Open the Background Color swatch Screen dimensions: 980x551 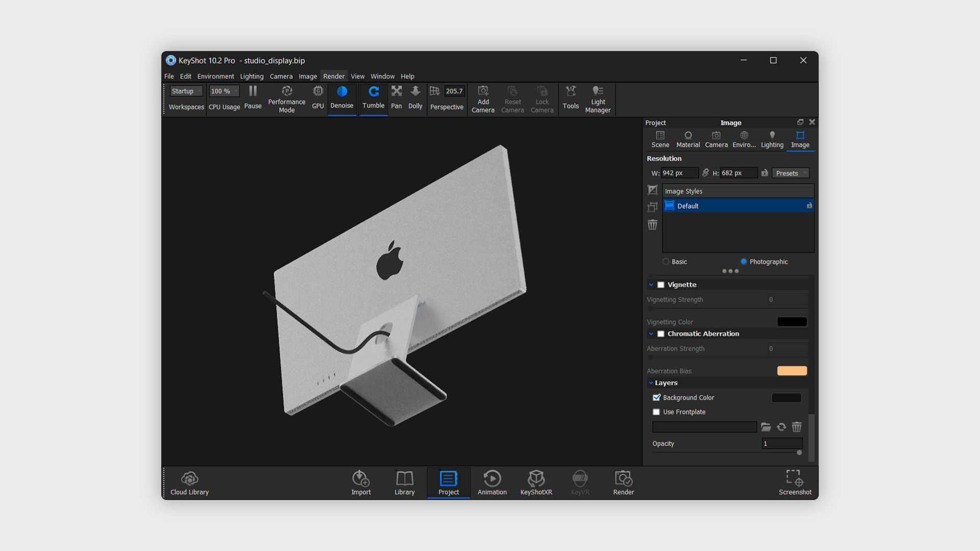786,398
